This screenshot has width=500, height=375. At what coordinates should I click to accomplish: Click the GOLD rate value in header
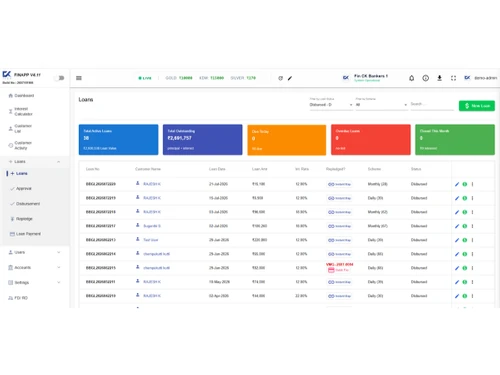pos(186,78)
